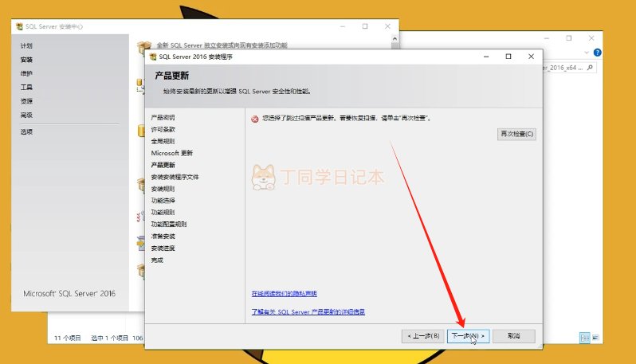Click the scroll-up arrow in Installation Center
Screen dimensions: 636x364
395,38
